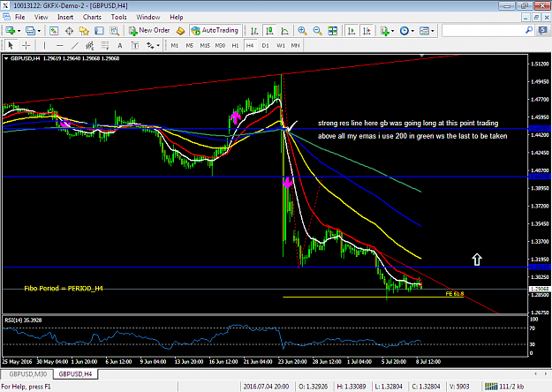Select the Trendline drawing tool
The height and width of the screenshot is (392, 552).
pyautogui.click(x=75, y=45)
